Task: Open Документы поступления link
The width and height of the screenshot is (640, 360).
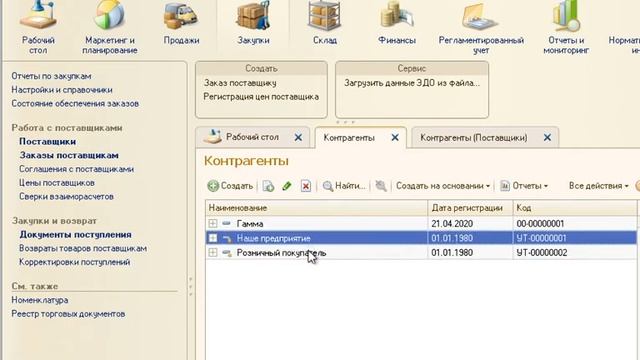Action: click(x=76, y=235)
